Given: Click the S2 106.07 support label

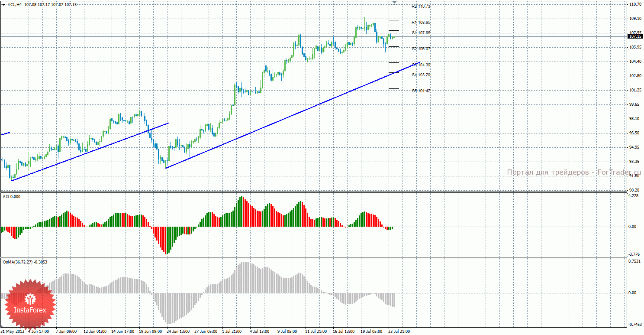Looking at the screenshot, I should [421, 49].
